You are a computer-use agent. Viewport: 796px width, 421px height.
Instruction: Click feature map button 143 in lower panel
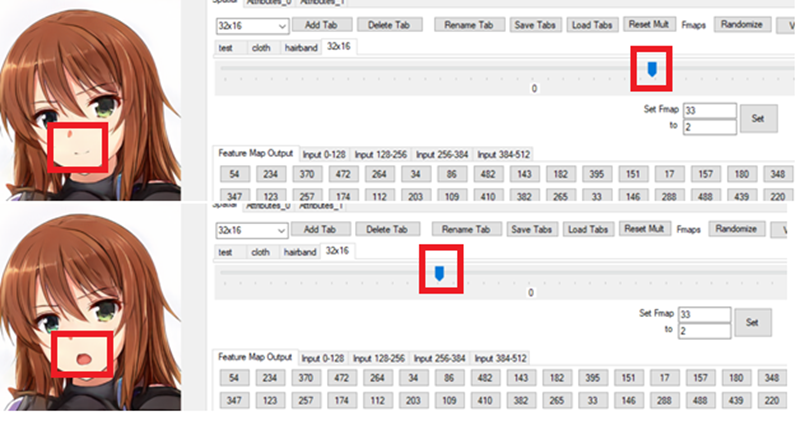tap(521, 378)
